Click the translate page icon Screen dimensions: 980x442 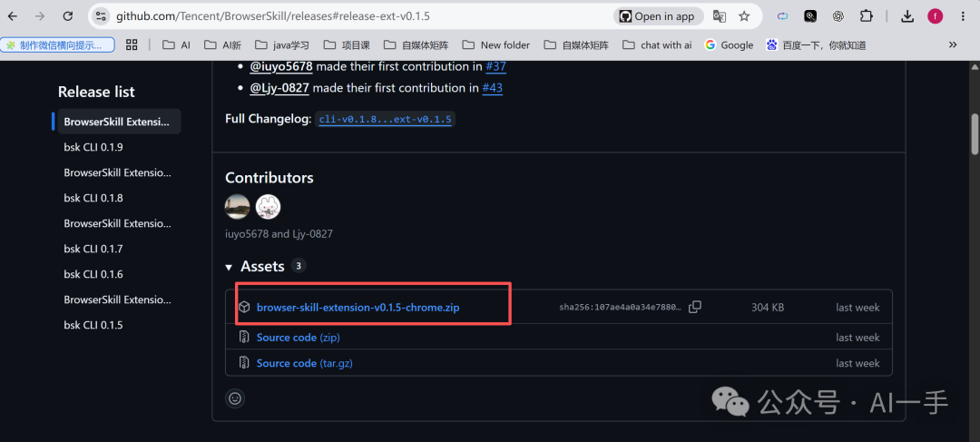pos(720,16)
